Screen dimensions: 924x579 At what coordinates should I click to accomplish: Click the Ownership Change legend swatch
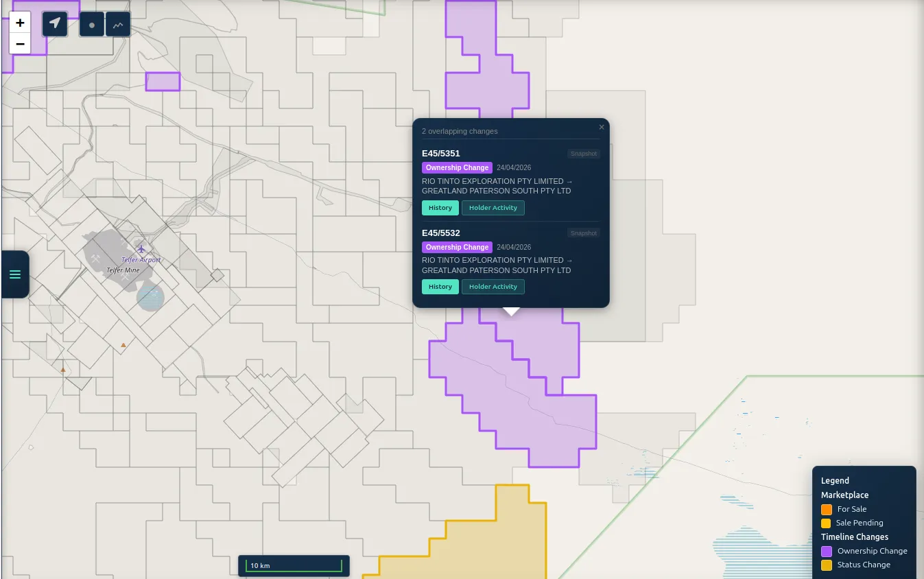pos(827,551)
